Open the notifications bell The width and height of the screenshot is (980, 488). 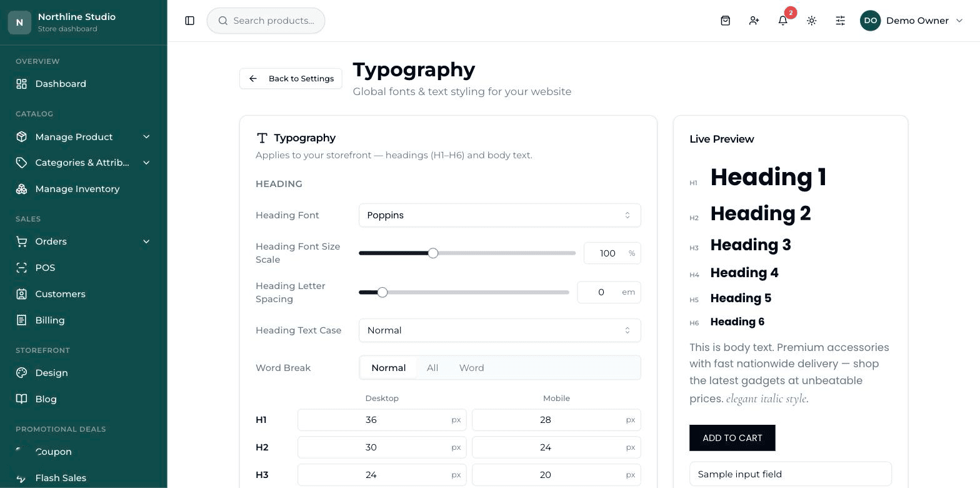783,21
